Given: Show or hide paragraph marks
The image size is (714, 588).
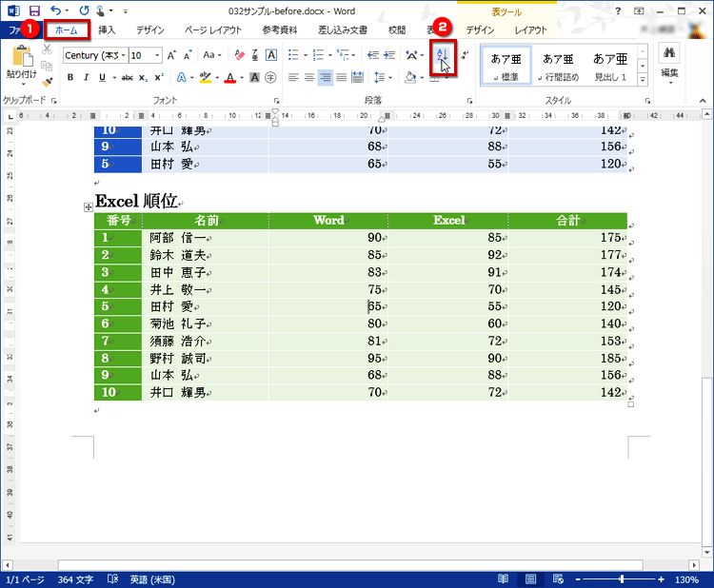Looking at the screenshot, I should (x=465, y=55).
